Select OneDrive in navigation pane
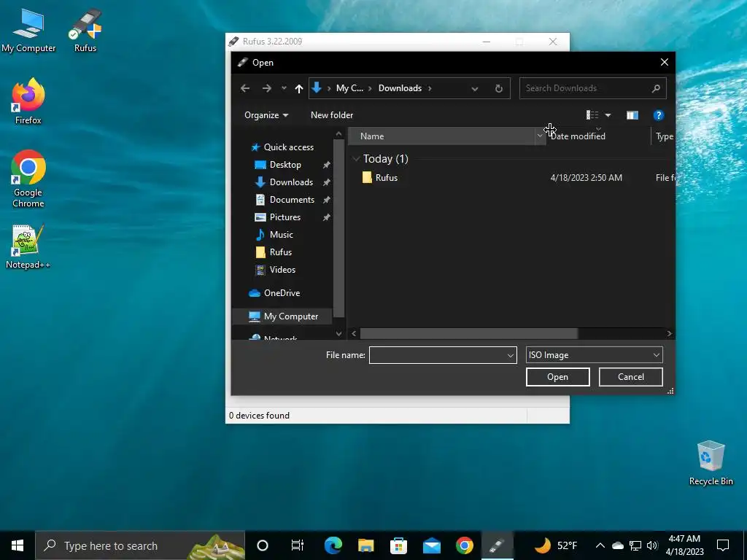 tap(282, 293)
